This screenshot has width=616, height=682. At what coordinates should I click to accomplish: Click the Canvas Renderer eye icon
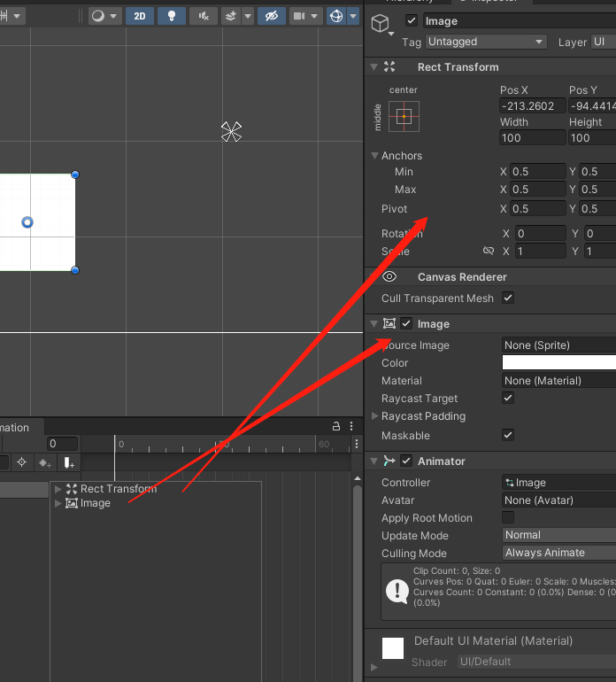click(389, 276)
